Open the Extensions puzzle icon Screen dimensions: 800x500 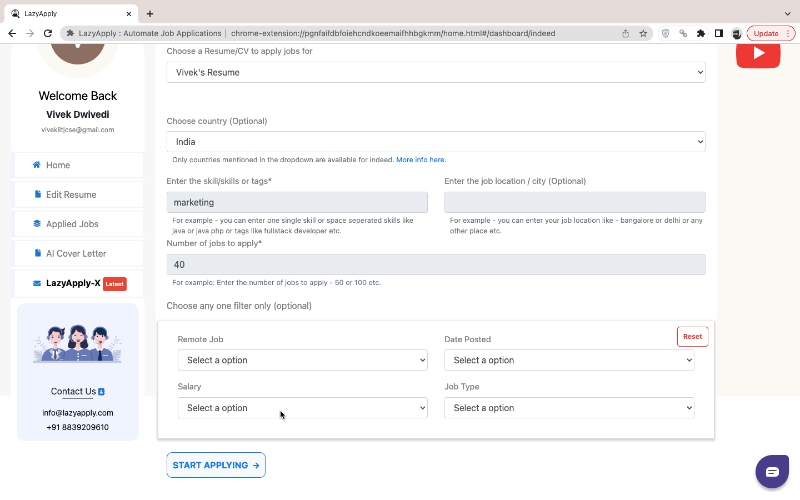pyautogui.click(x=701, y=33)
